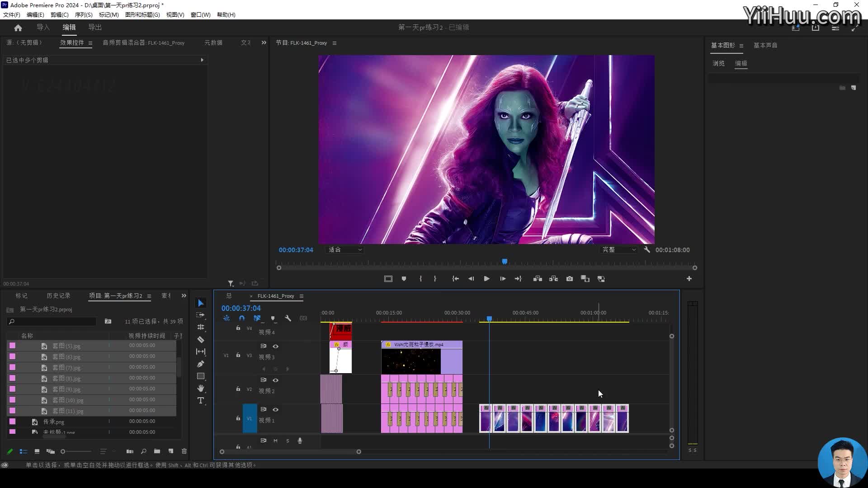Screen dimensions: 868x488
Task: Toggle visibility of track 视频 2
Action: [275, 380]
